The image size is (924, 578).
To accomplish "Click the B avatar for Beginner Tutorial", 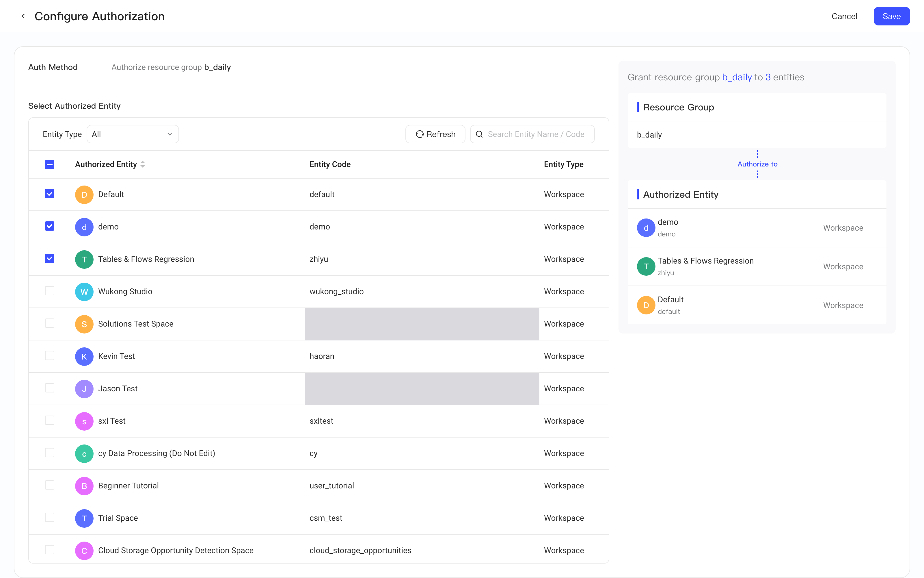I will 84,486.
